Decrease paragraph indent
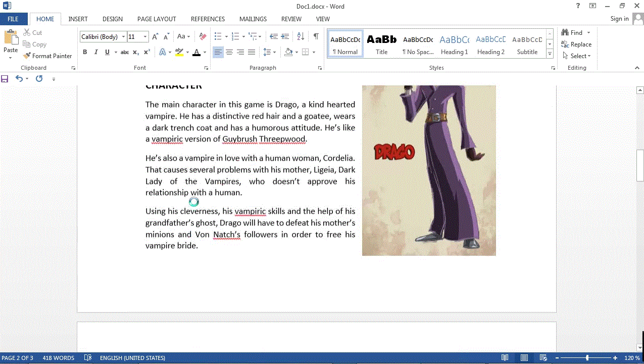 point(274,37)
